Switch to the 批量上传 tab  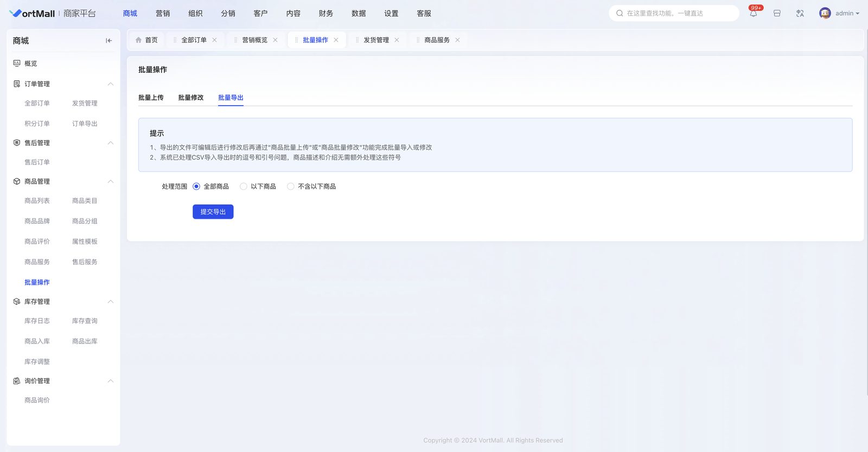(151, 98)
